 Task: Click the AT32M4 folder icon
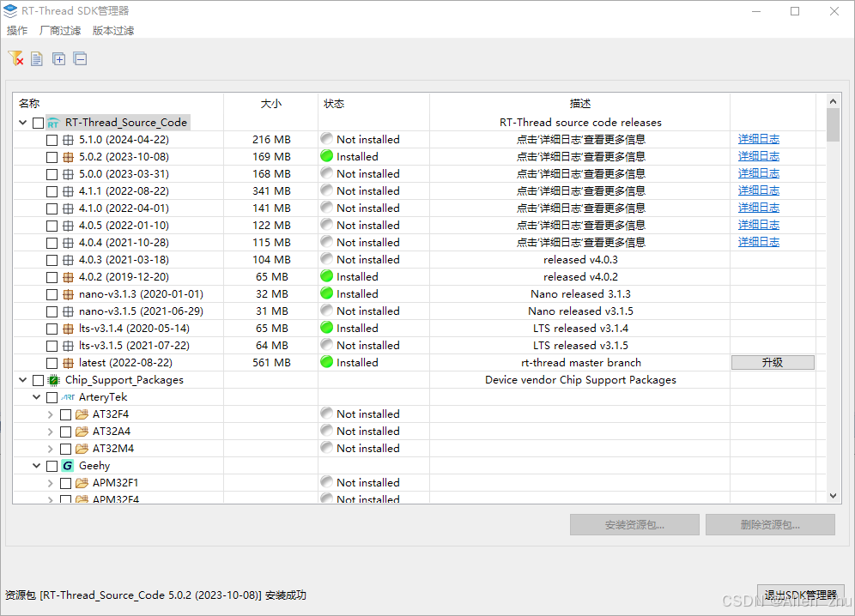[x=82, y=449]
